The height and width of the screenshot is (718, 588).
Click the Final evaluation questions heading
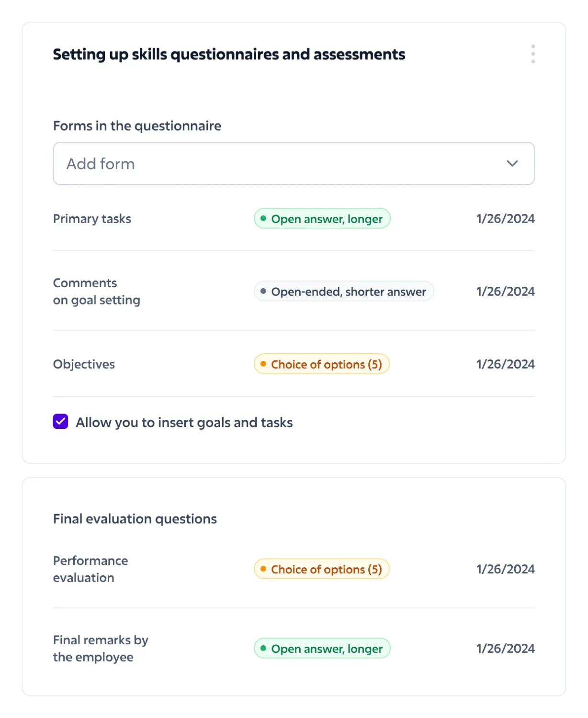point(135,519)
